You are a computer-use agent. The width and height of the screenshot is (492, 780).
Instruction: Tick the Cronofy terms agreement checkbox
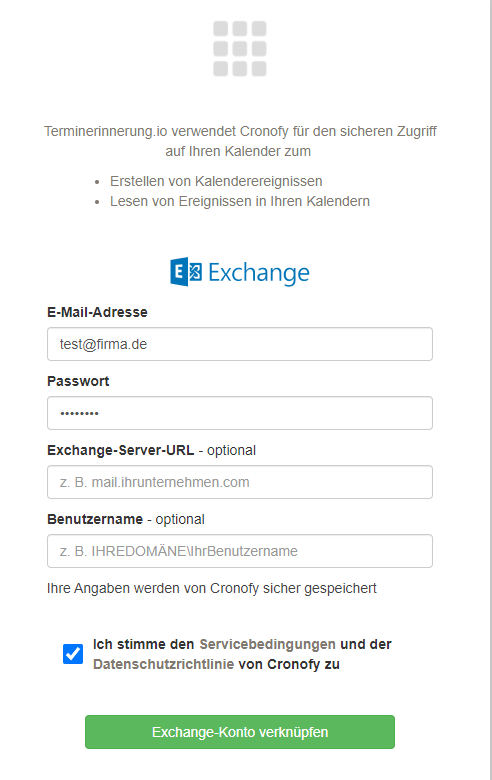[73, 654]
